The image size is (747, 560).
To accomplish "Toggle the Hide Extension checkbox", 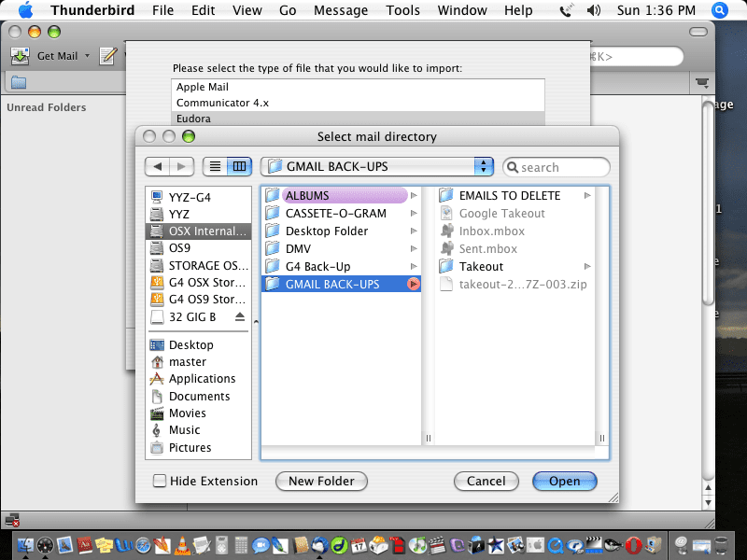I will pyautogui.click(x=159, y=481).
